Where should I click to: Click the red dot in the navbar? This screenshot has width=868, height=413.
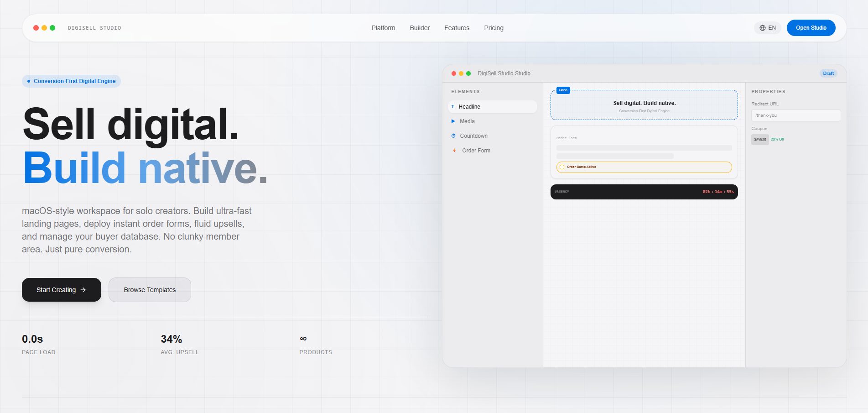pos(36,28)
